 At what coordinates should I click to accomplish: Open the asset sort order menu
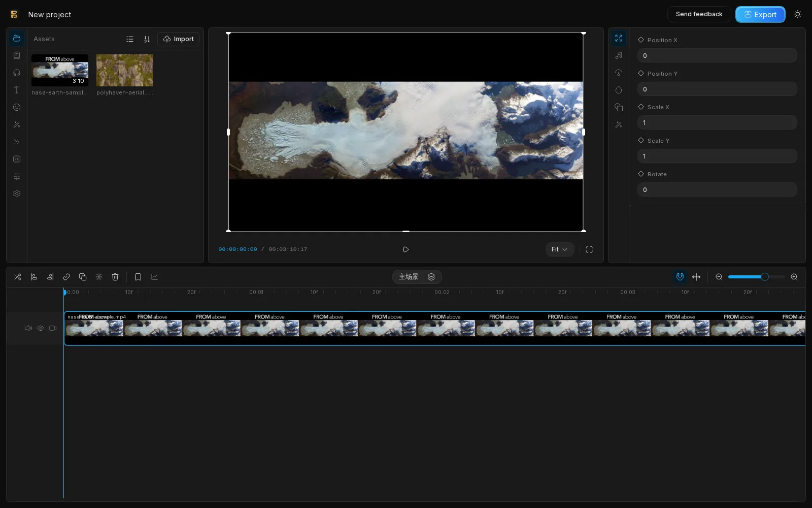pos(147,39)
